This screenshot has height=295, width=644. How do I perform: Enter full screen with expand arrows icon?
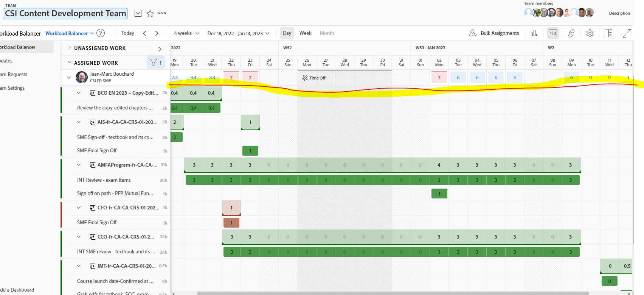[x=627, y=33]
